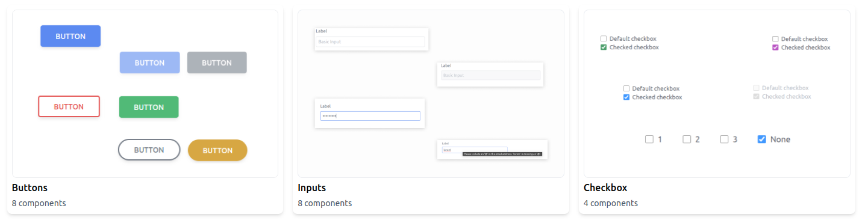868x220 pixels.
Task: Check the checkbox labeled 1
Action: [x=649, y=139]
